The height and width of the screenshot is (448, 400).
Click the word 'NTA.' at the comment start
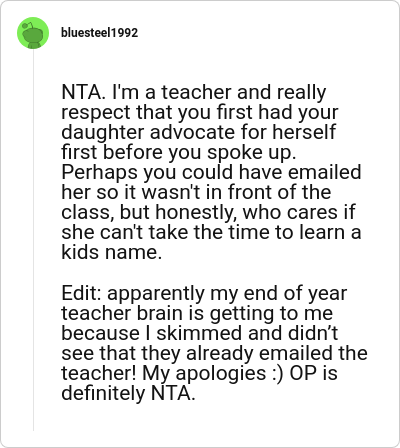coord(83,92)
